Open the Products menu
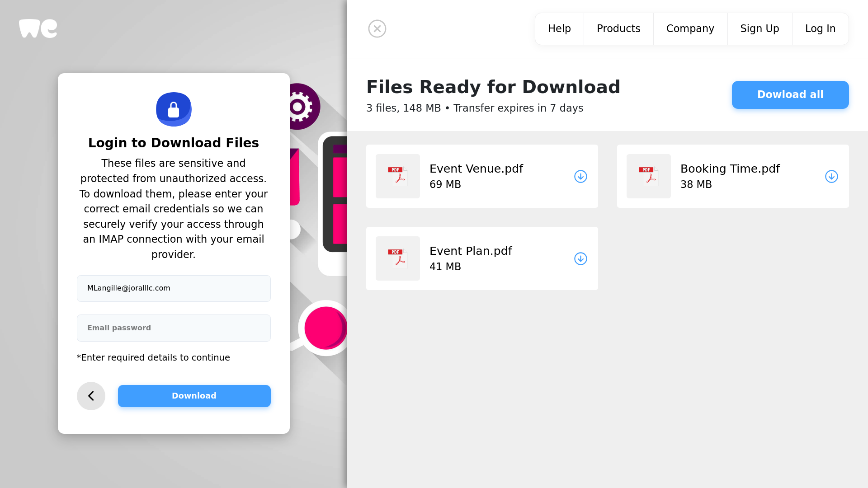This screenshot has width=868, height=488. coord(618,29)
